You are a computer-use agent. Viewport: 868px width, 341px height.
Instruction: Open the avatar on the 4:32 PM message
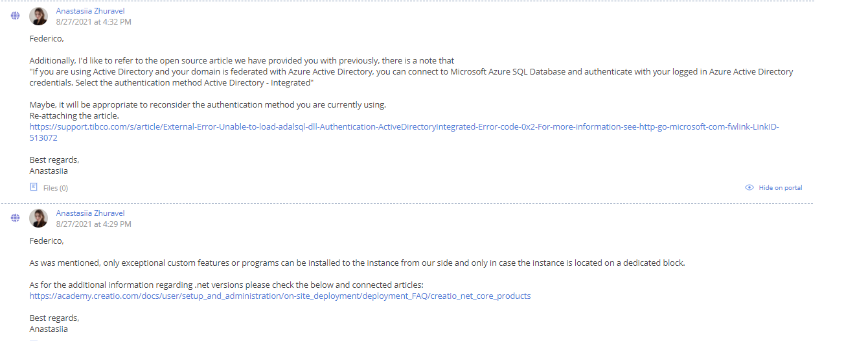(x=39, y=16)
